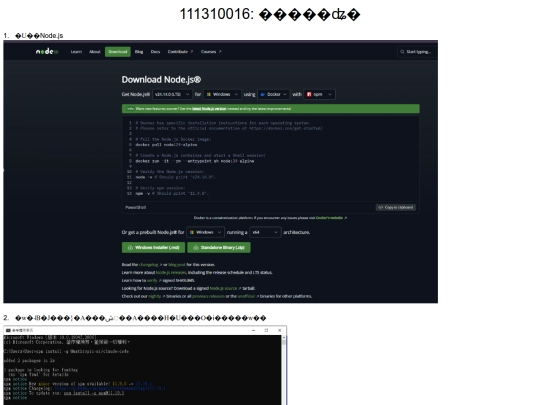
Task: Click the Start typing search field
Action: (416, 52)
